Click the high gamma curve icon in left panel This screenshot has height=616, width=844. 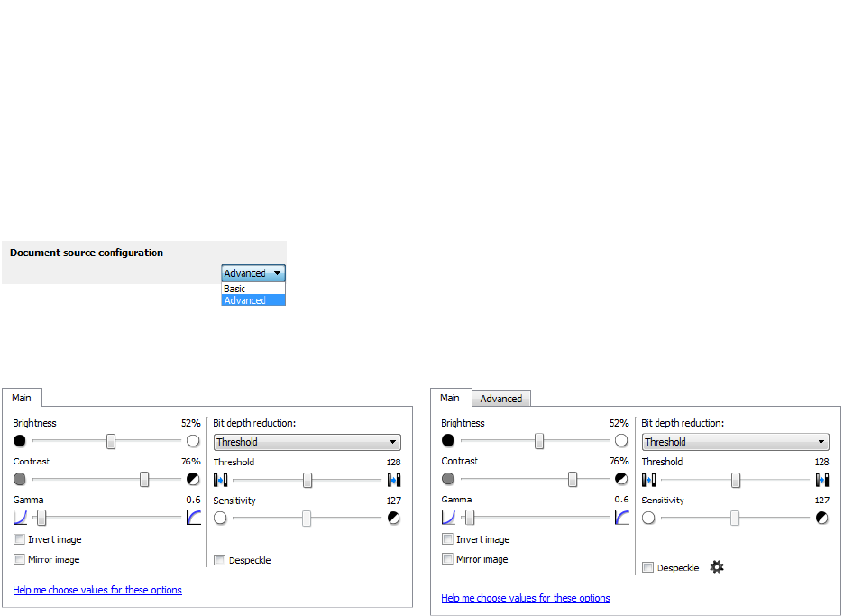[194, 518]
